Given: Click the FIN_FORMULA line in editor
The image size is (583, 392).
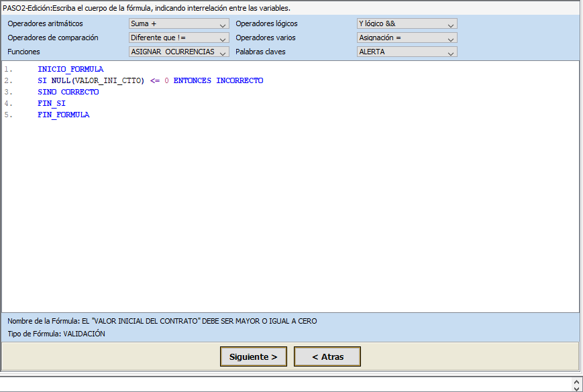Looking at the screenshot, I should click(63, 115).
